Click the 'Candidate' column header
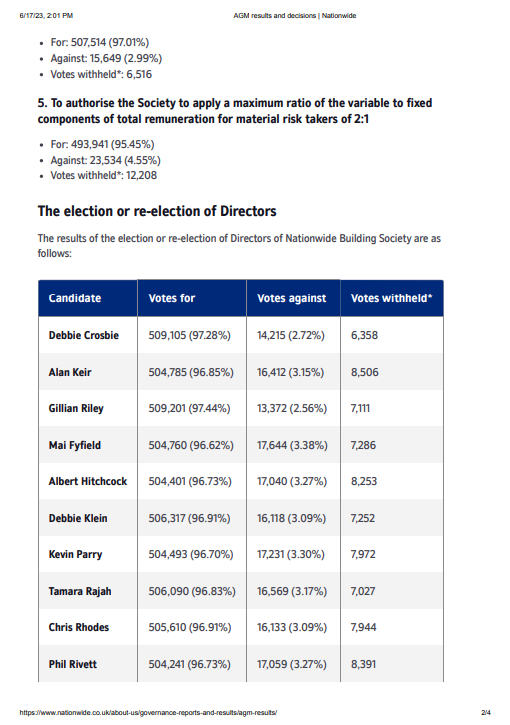Viewport: 510px width, 725px height. (x=74, y=298)
